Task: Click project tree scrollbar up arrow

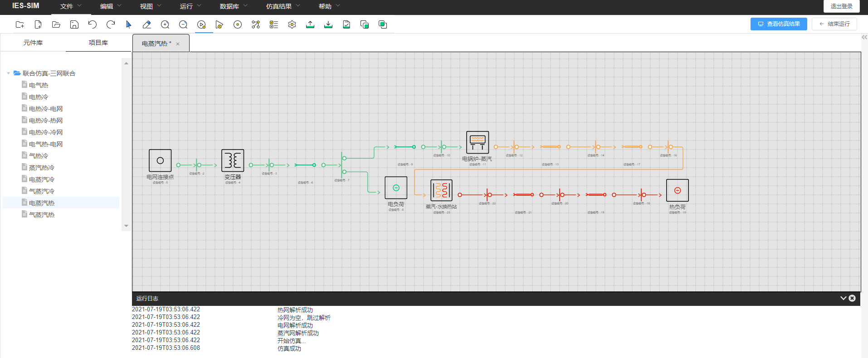Action: [x=126, y=63]
